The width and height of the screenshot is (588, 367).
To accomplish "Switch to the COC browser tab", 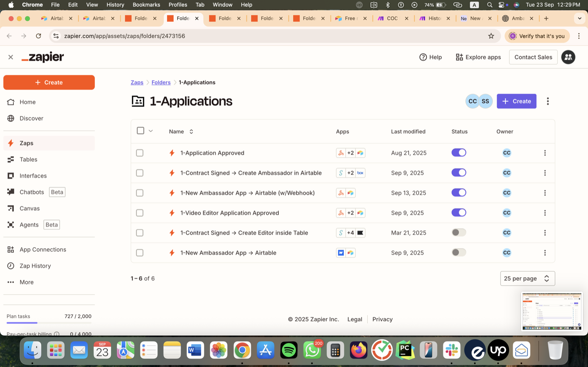I will 392,18.
